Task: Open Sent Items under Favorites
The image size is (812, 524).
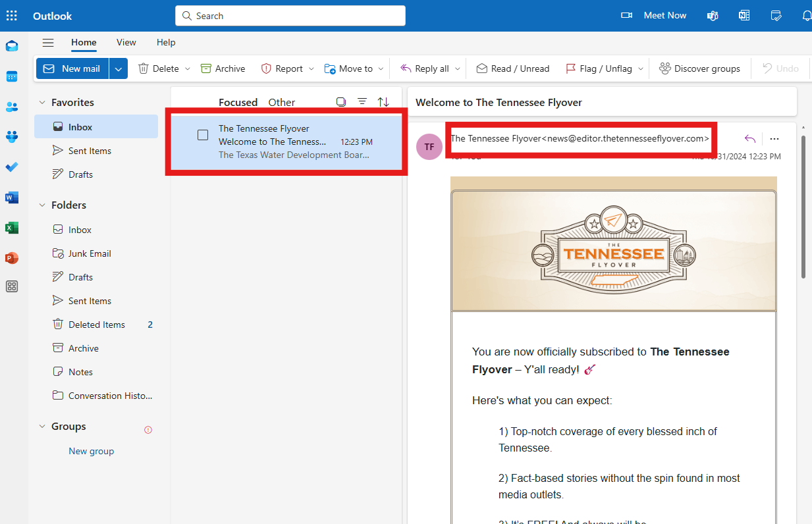Action: click(x=96, y=151)
